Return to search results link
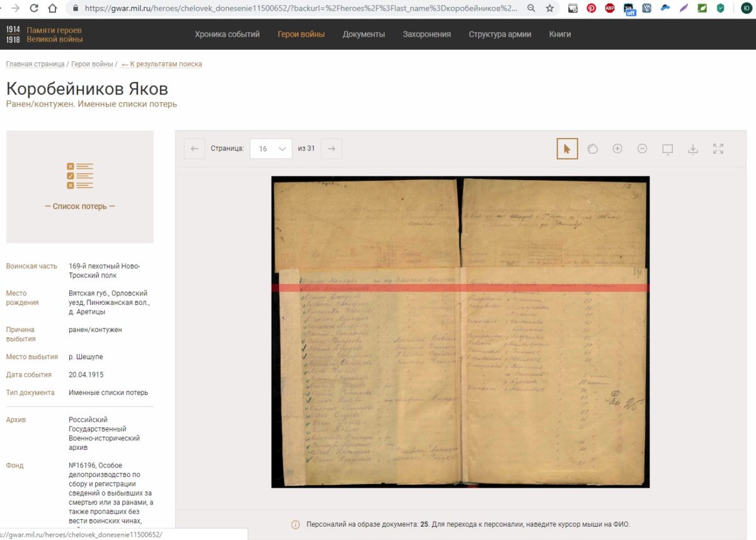756x540 pixels. (x=162, y=64)
